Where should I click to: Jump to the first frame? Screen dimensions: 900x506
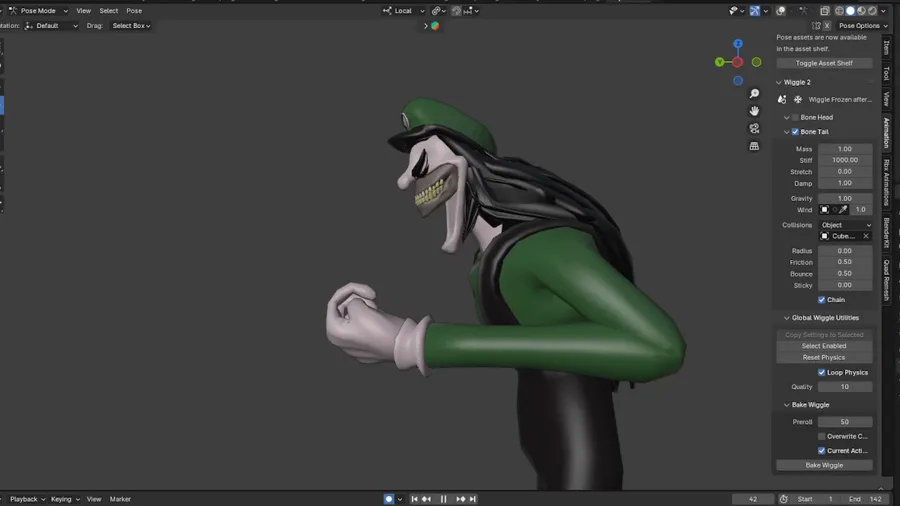[414, 499]
